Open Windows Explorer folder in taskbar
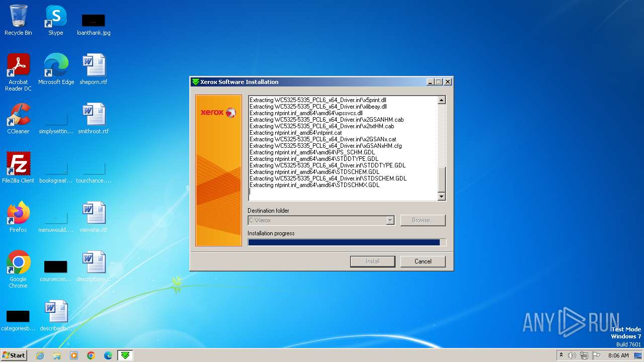 (x=57, y=355)
